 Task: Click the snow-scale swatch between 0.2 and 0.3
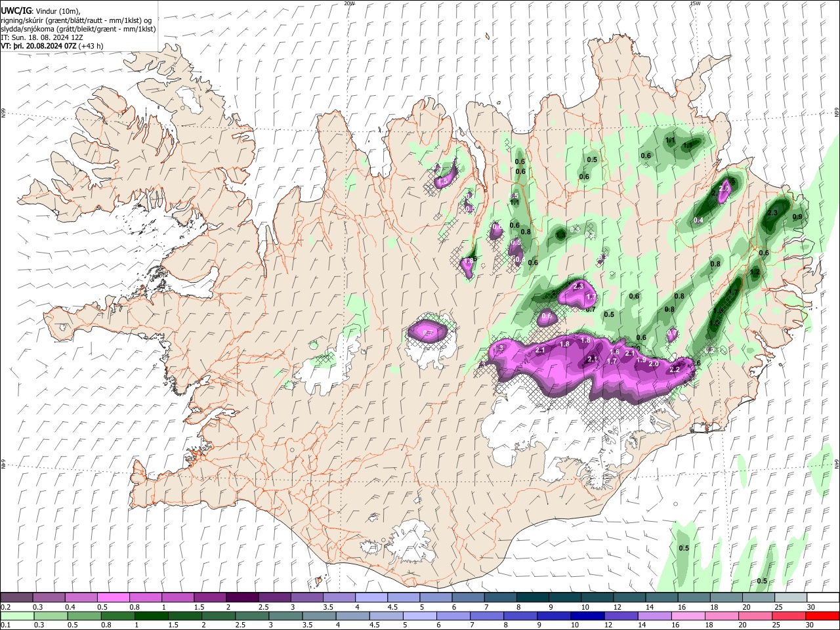16,598
